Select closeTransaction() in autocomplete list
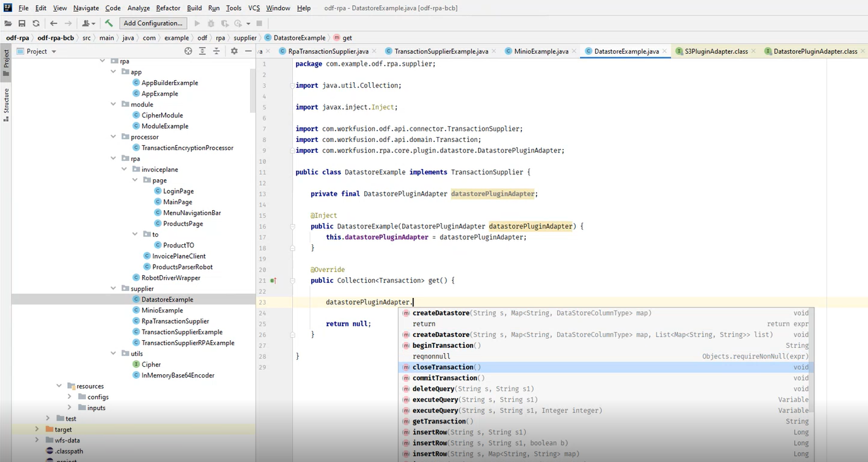Image resolution: width=868 pixels, height=462 pixels. (x=606, y=367)
